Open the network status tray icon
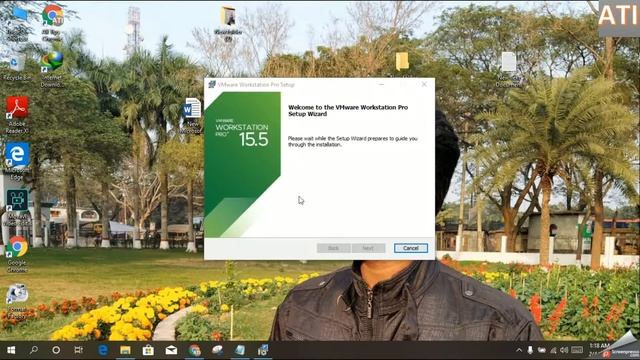The height and width of the screenshot is (360, 640). click(553, 350)
